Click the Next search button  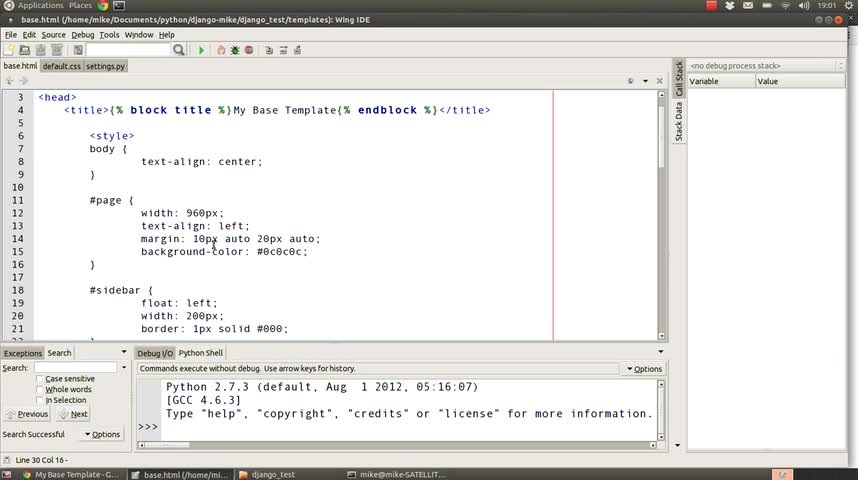pos(73,414)
